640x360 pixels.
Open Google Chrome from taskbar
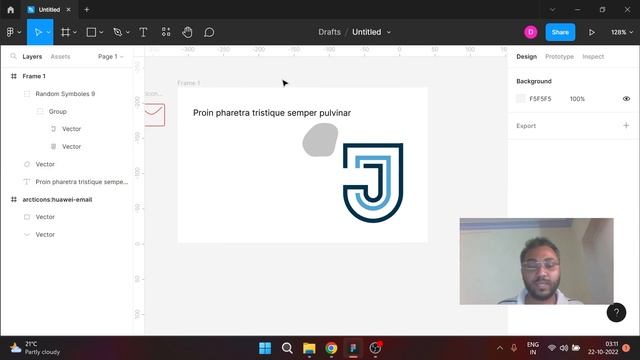pos(331,348)
